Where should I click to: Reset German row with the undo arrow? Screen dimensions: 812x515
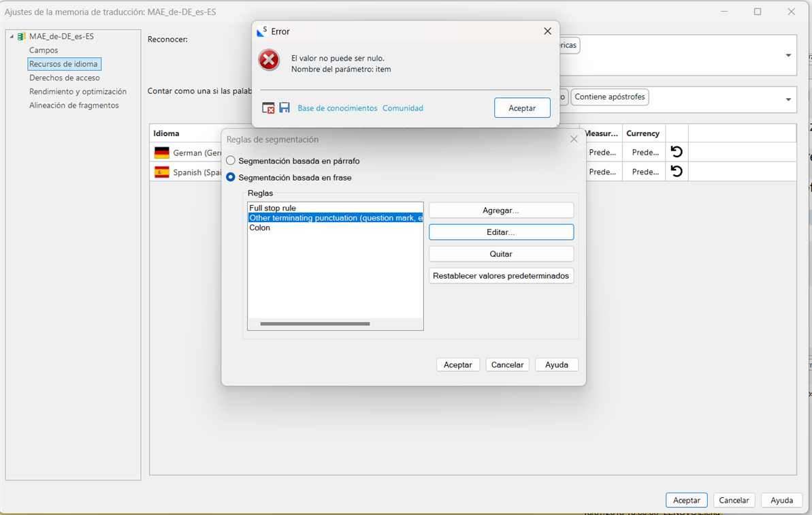point(677,152)
